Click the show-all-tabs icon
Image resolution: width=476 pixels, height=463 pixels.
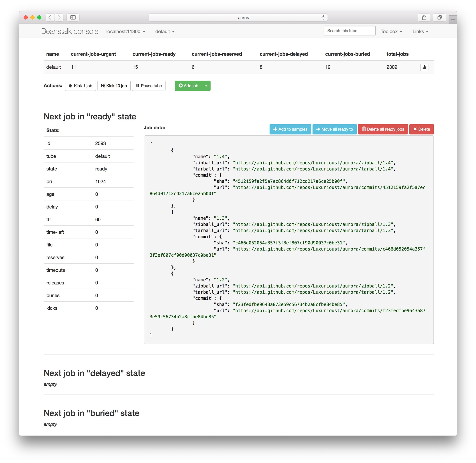[439, 17]
